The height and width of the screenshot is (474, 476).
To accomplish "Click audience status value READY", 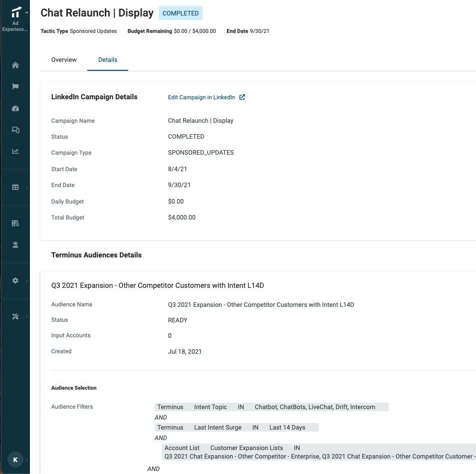I will pyautogui.click(x=178, y=320).
